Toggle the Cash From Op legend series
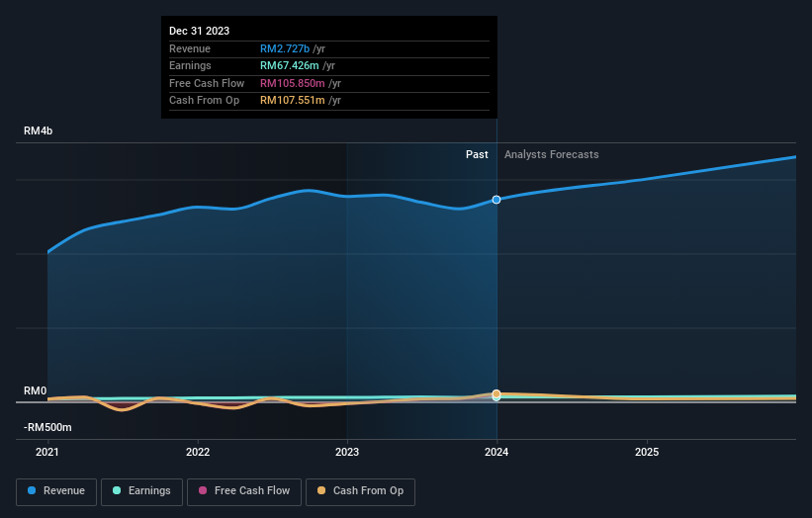 pyautogui.click(x=360, y=491)
